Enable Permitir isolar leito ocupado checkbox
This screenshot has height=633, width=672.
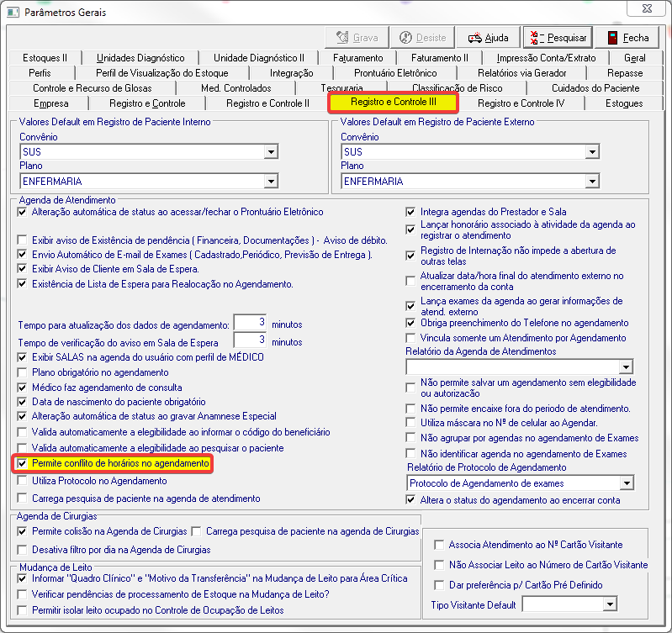[x=22, y=609]
